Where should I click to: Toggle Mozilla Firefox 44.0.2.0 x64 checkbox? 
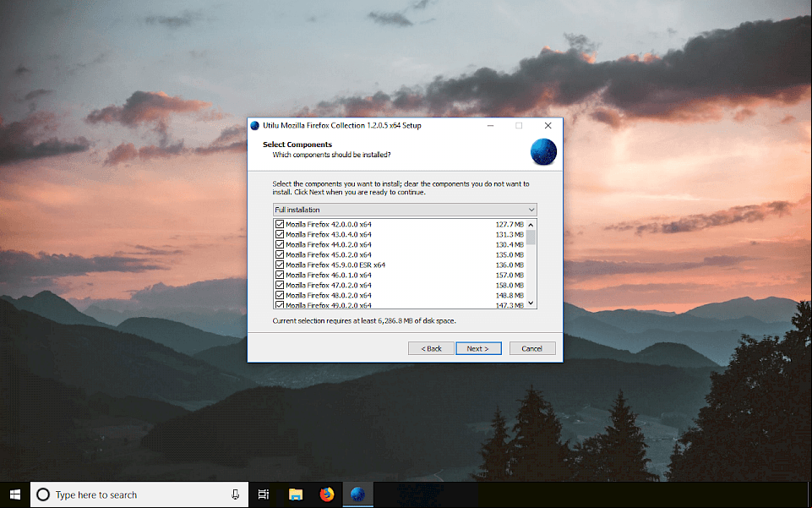280,244
